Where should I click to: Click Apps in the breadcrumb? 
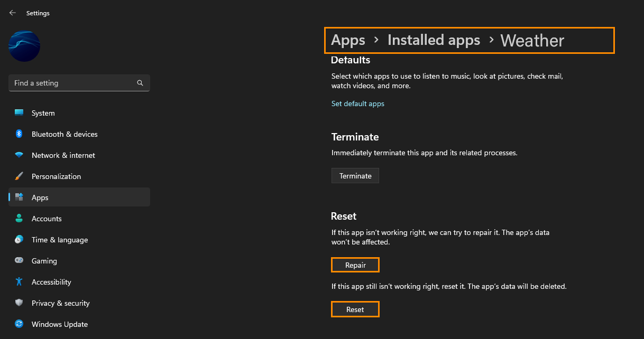tap(348, 40)
